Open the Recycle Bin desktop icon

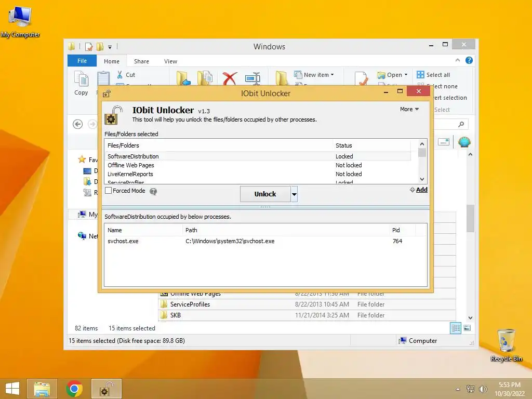(506, 345)
